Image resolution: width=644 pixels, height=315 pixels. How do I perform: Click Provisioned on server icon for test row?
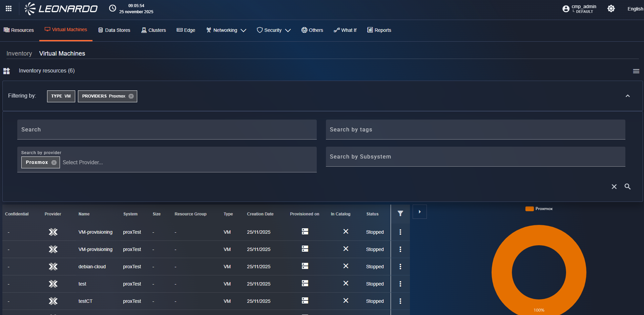tap(305, 283)
